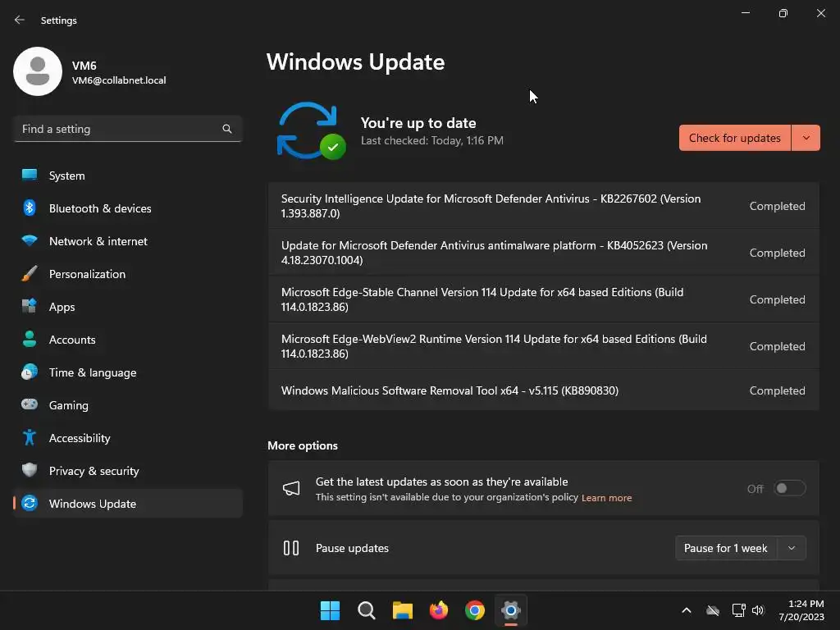Open clock and date in taskbar
The image size is (840, 630).
pos(801,610)
